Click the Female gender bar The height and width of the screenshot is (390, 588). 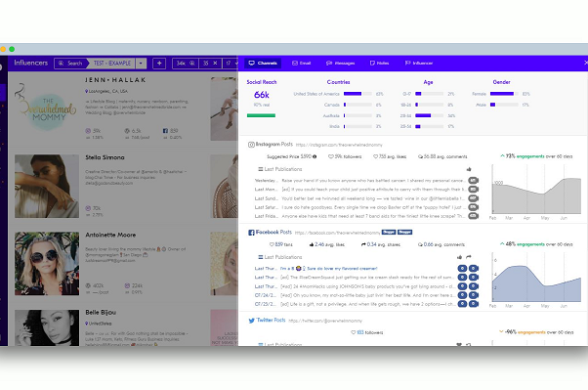coord(504,94)
